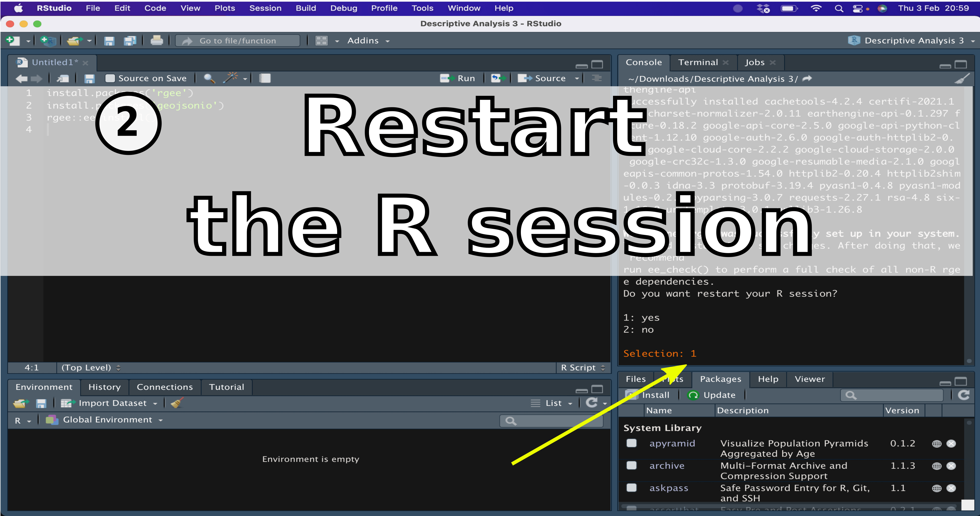The height and width of the screenshot is (516, 980).
Task: Open apyramid package web page globe icon
Action: (x=937, y=444)
